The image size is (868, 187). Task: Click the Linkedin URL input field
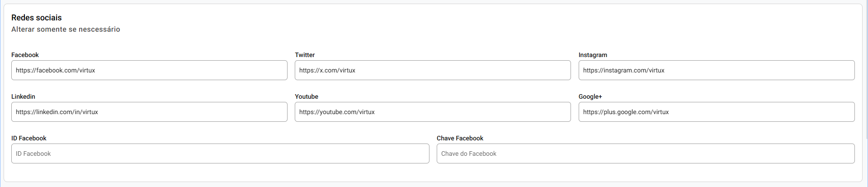pos(149,112)
